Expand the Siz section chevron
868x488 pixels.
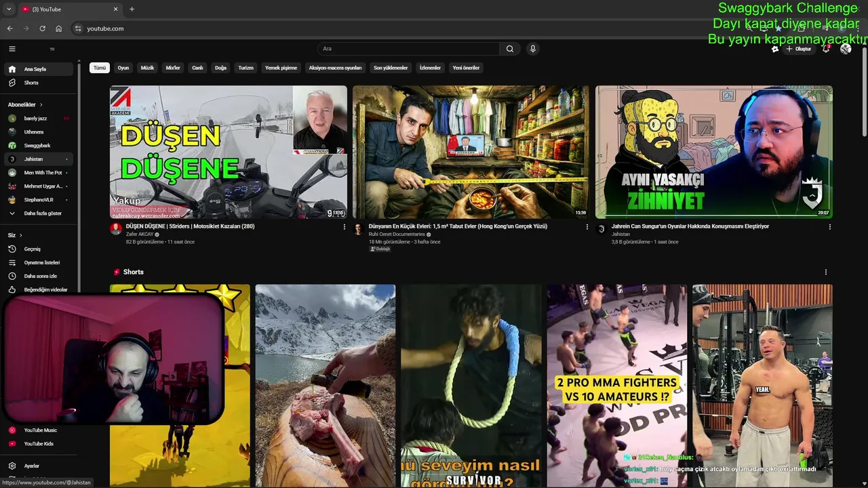tap(21, 235)
